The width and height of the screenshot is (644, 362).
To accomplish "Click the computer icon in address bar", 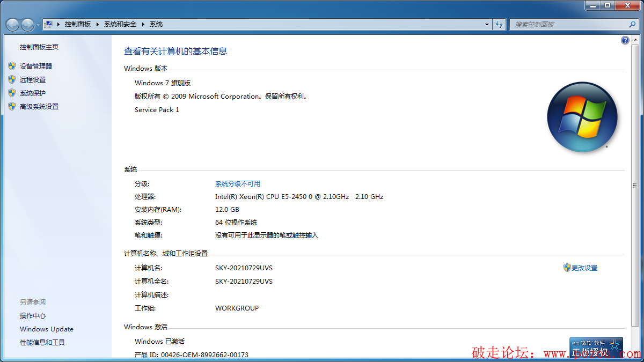I will point(48,24).
